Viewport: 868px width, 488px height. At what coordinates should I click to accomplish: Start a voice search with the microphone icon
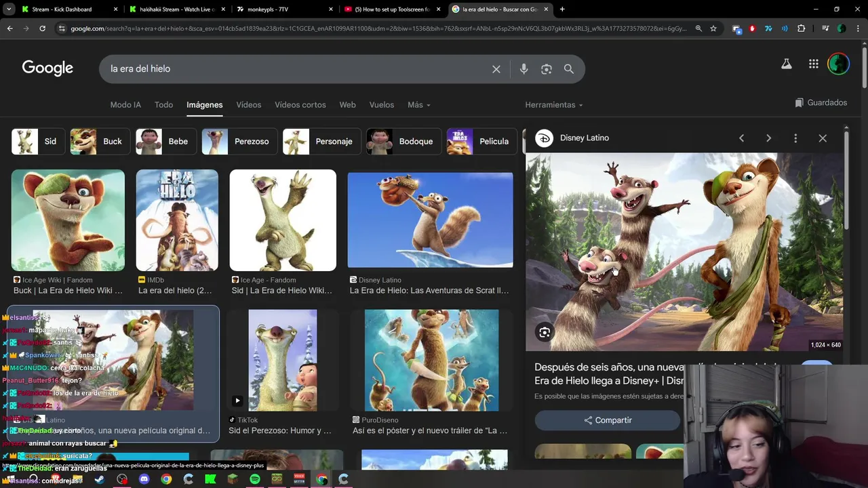pos(524,69)
